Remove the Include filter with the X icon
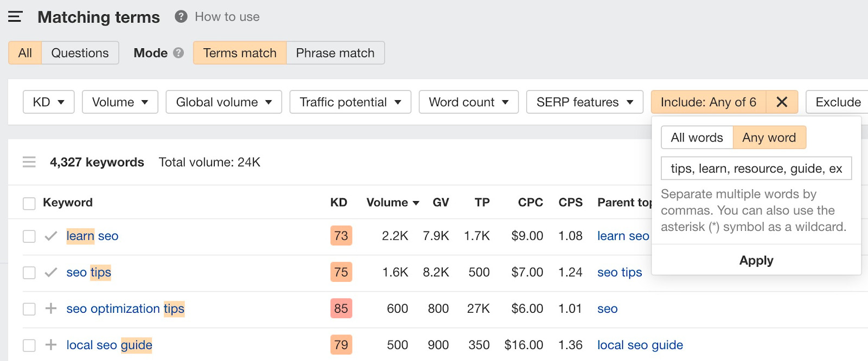 [782, 102]
